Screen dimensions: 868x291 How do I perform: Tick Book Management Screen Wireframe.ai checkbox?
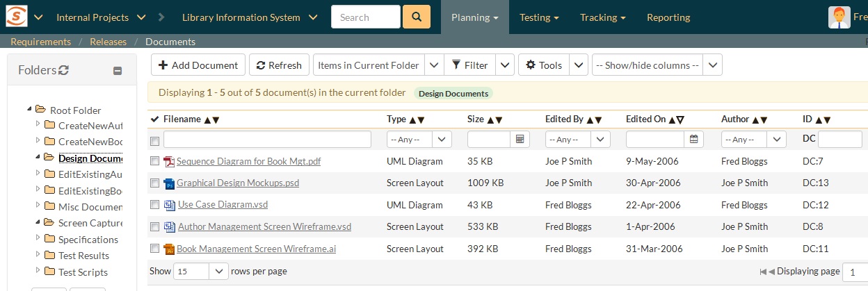click(155, 249)
